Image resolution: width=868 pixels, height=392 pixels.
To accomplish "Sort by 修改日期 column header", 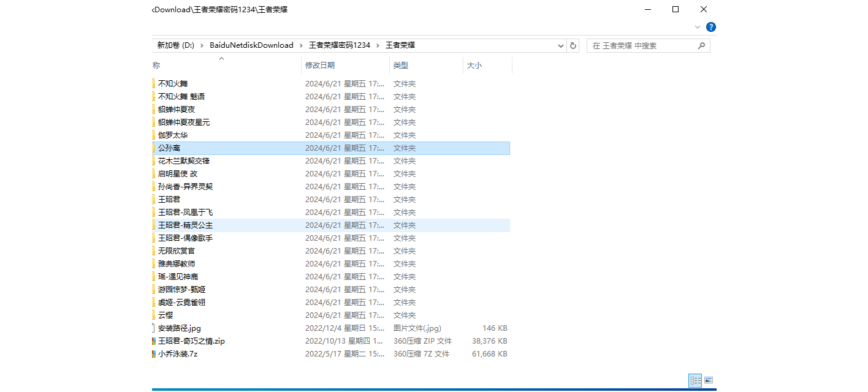I will click(x=320, y=65).
